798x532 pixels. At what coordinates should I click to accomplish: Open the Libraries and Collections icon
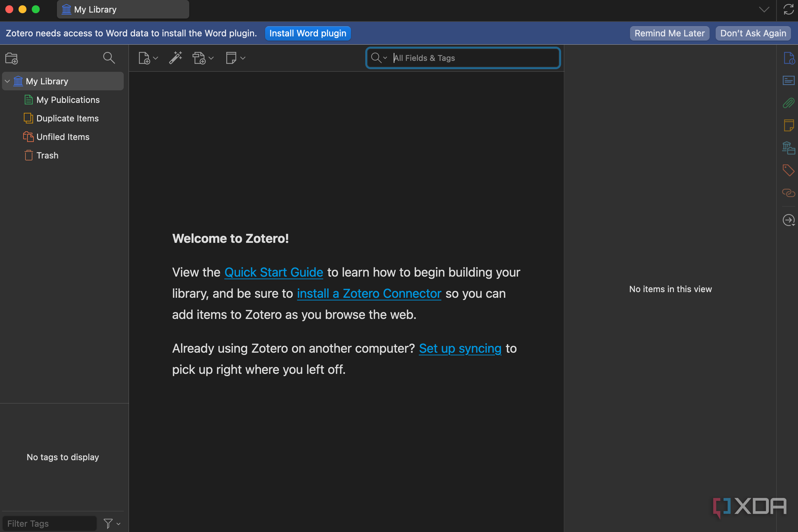pyautogui.click(x=788, y=148)
